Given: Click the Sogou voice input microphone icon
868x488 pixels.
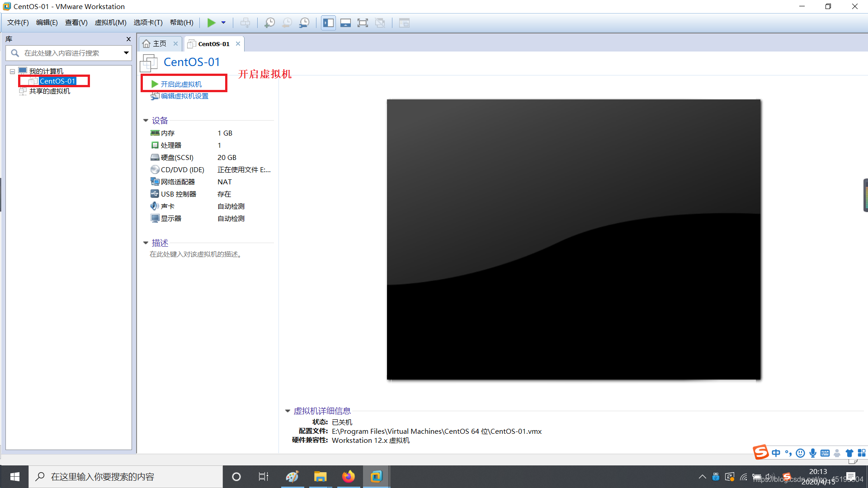Looking at the screenshot, I should click(x=813, y=453).
